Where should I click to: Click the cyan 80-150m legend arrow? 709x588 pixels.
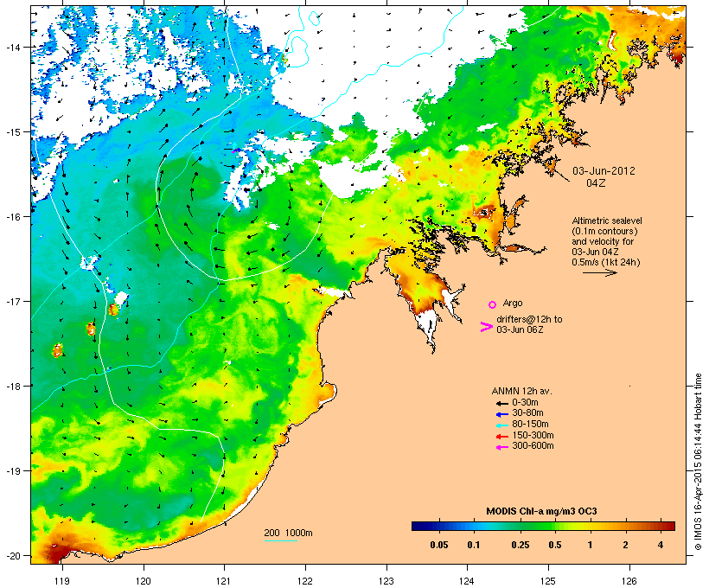tap(501, 425)
